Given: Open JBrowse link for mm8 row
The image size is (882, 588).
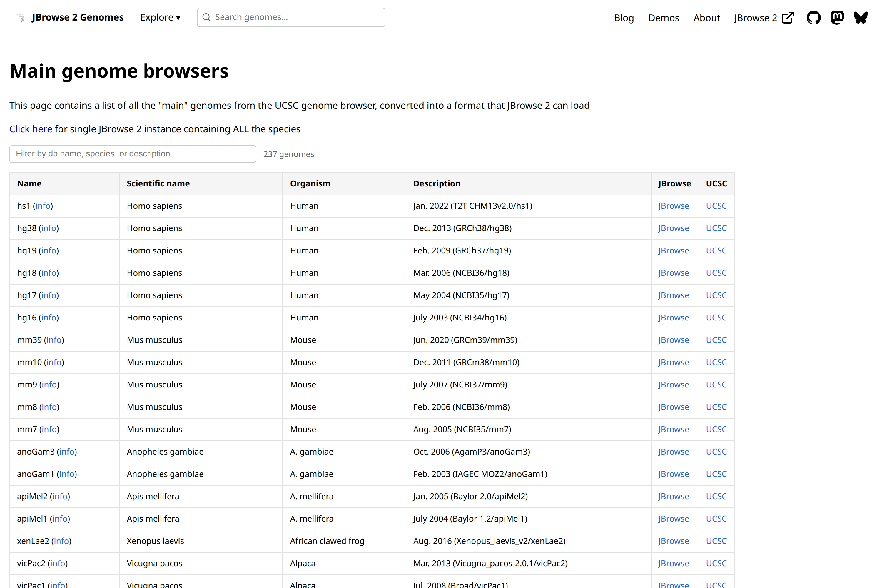Looking at the screenshot, I should [674, 407].
